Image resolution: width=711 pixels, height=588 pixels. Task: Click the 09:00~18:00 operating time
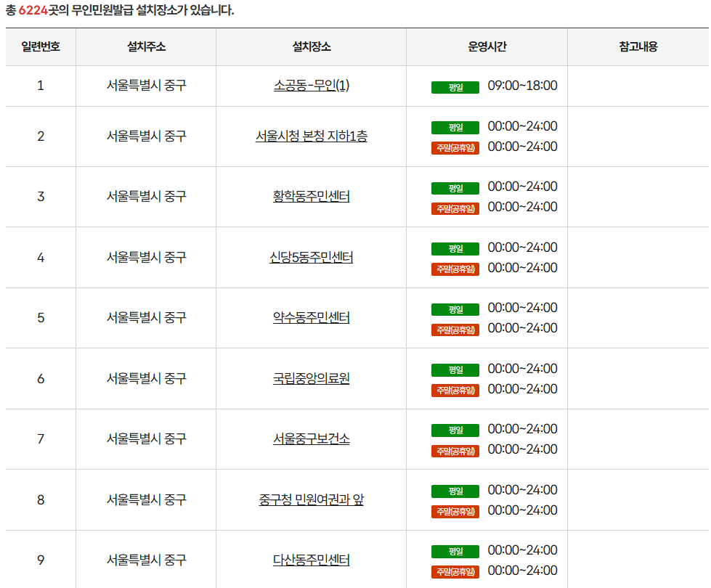coord(522,86)
